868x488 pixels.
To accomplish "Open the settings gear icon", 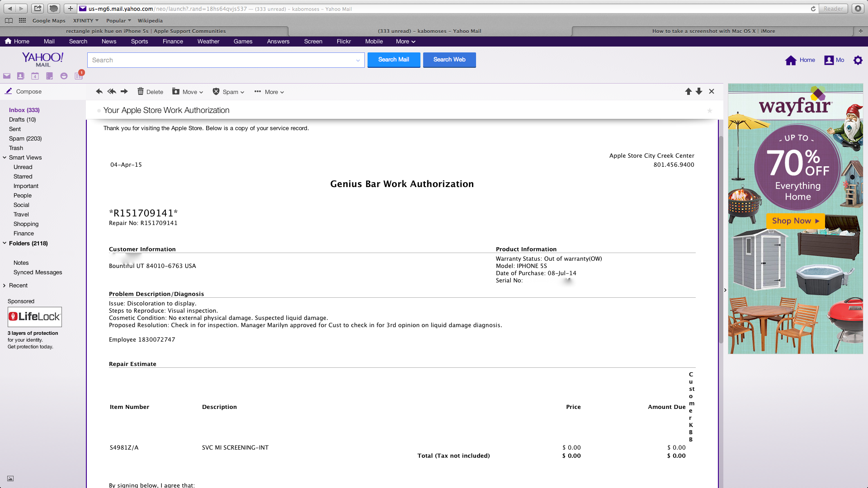I will pyautogui.click(x=858, y=60).
